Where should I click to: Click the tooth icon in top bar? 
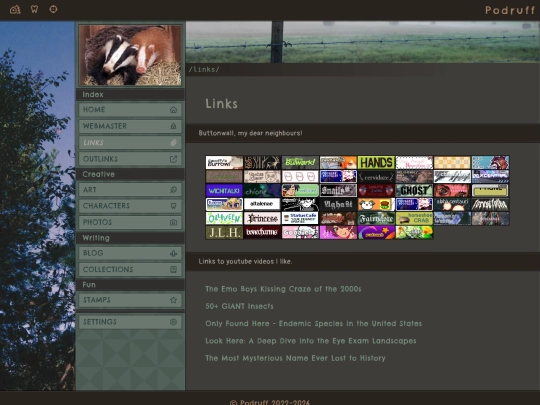34,9
